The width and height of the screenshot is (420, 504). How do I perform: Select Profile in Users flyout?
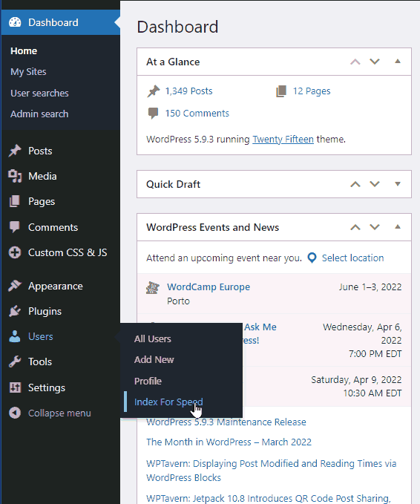click(x=148, y=381)
